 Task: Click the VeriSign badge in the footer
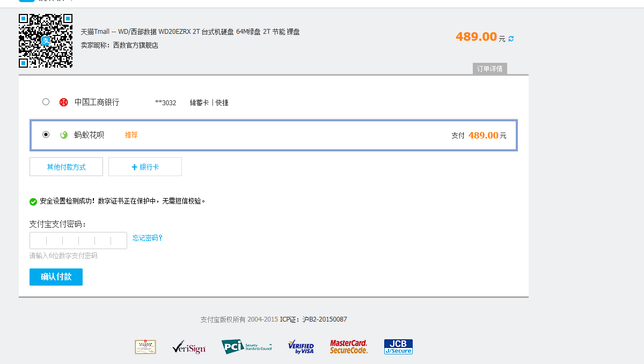point(189,347)
